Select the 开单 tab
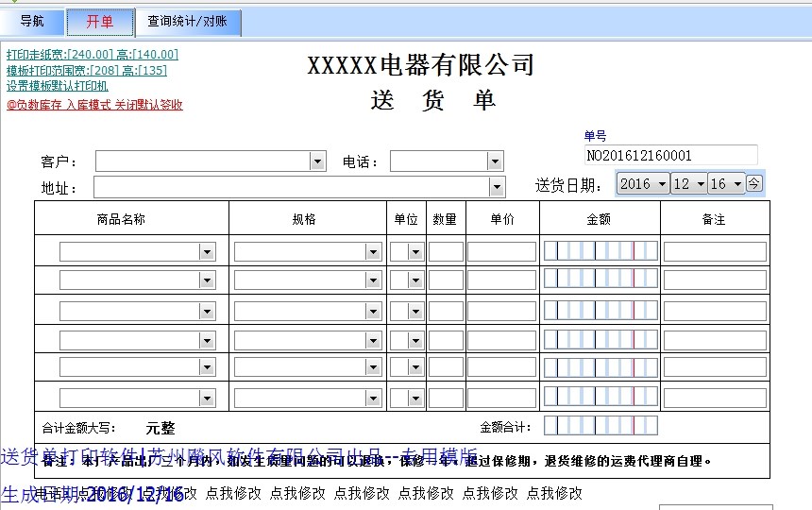This screenshot has height=510, width=812. tap(99, 22)
